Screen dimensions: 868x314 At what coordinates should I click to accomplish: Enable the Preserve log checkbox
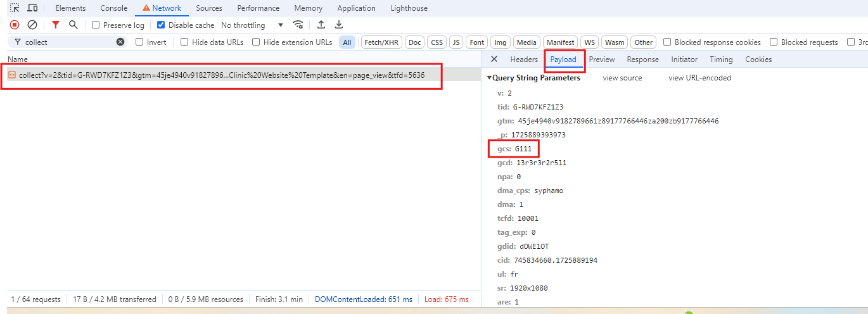pos(96,25)
